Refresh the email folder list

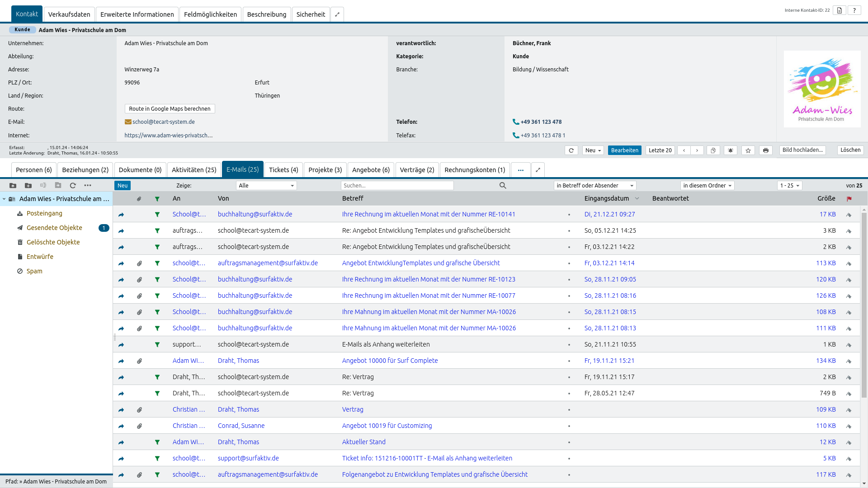pyautogui.click(x=73, y=185)
